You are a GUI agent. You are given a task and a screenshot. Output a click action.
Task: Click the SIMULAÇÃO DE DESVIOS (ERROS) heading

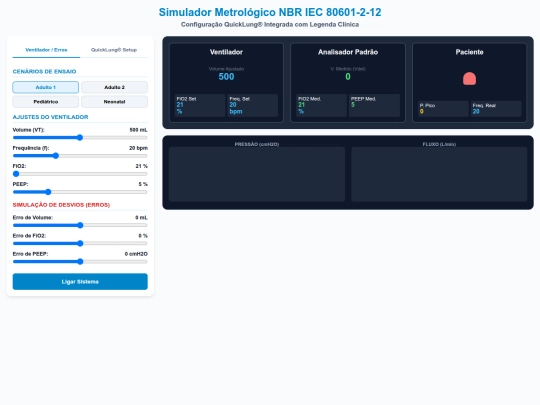click(x=61, y=205)
